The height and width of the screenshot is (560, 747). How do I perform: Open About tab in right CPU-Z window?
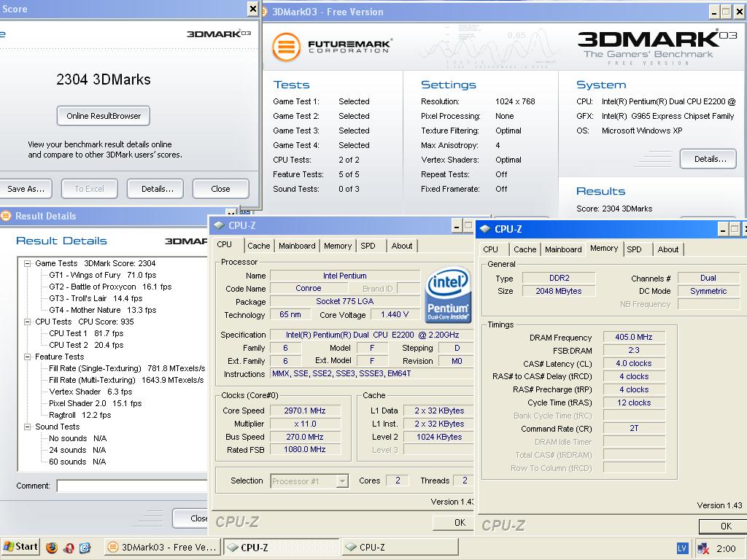[x=668, y=249]
